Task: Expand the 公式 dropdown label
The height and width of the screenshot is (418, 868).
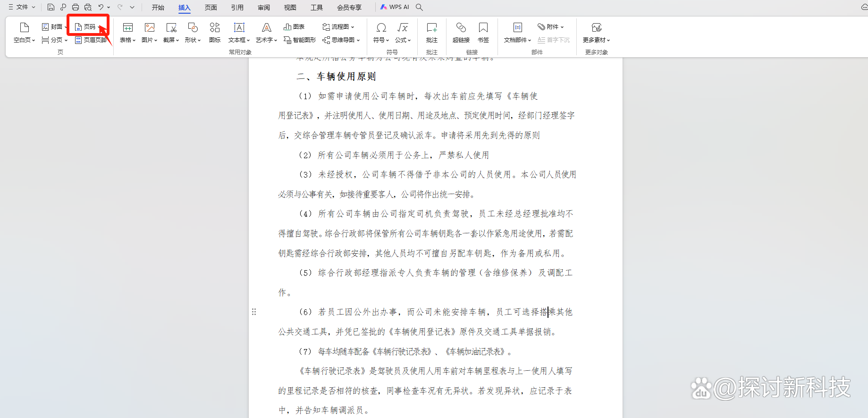Action: point(403,40)
